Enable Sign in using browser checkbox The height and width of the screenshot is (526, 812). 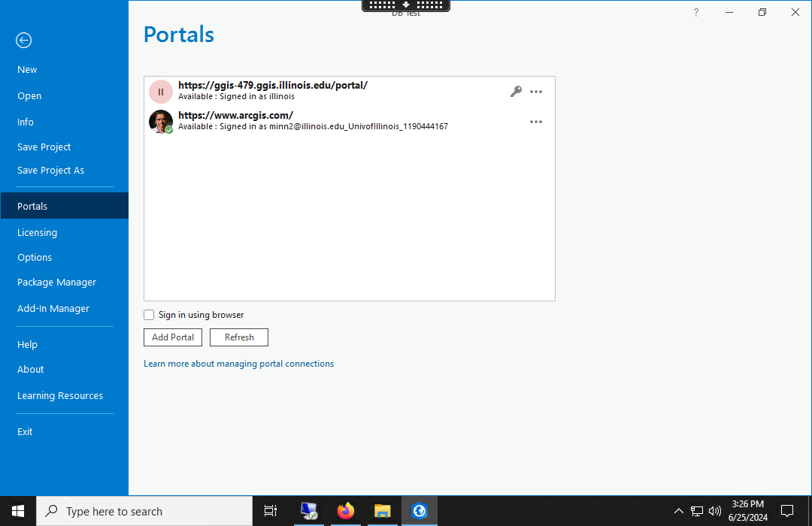tap(149, 315)
